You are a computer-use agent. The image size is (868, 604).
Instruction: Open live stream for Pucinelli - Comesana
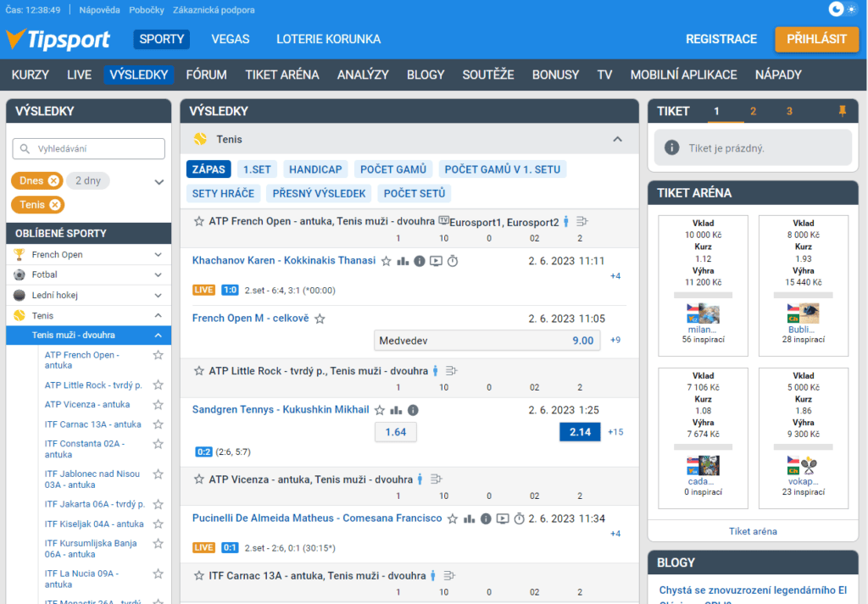pyautogui.click(x=503, y=518)
